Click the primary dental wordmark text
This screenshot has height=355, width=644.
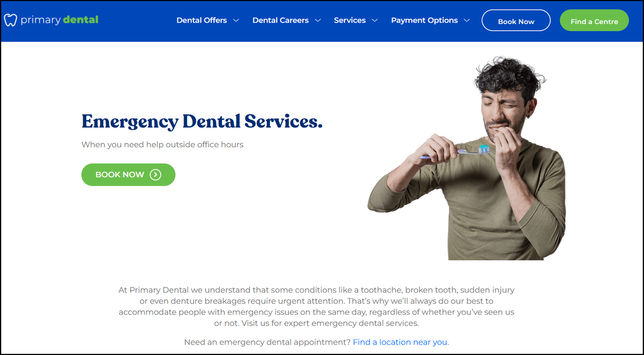[60, 20]
